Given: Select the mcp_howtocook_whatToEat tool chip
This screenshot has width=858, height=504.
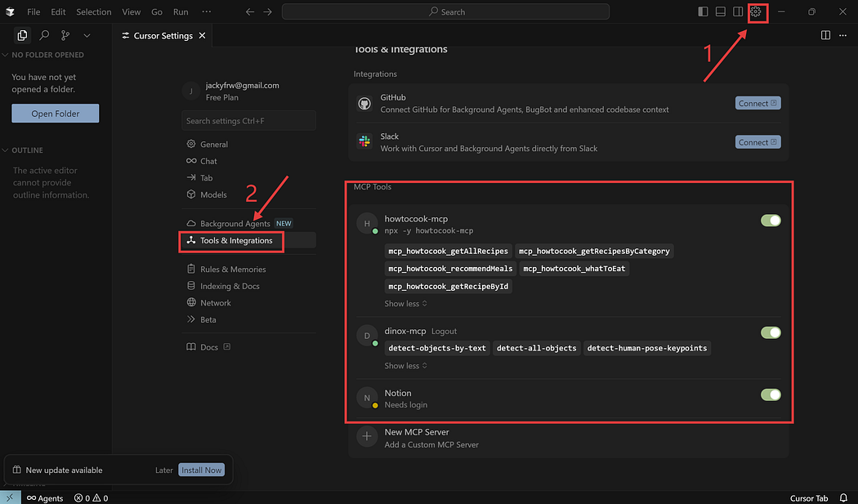Looking at the screenshot, I should click(574, 269).
